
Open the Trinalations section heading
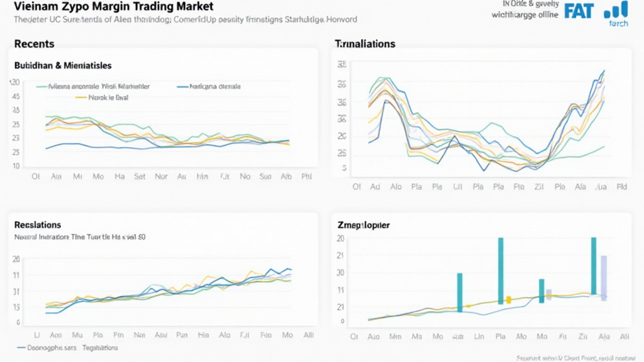pos(365,44)
